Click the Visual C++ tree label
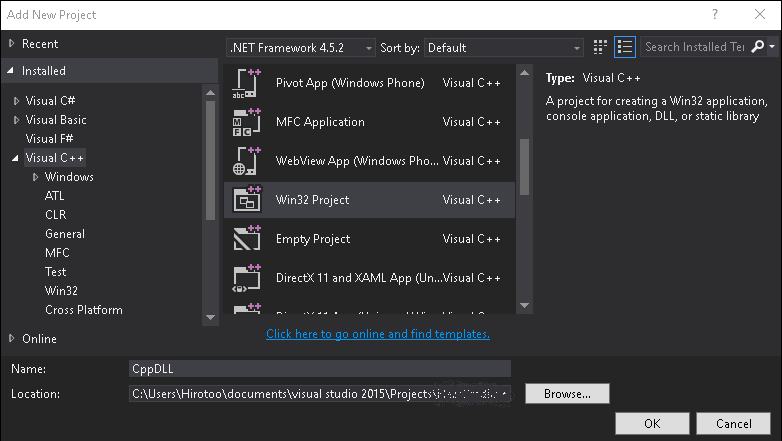The image size is (782, 441). tap(55, 158)
